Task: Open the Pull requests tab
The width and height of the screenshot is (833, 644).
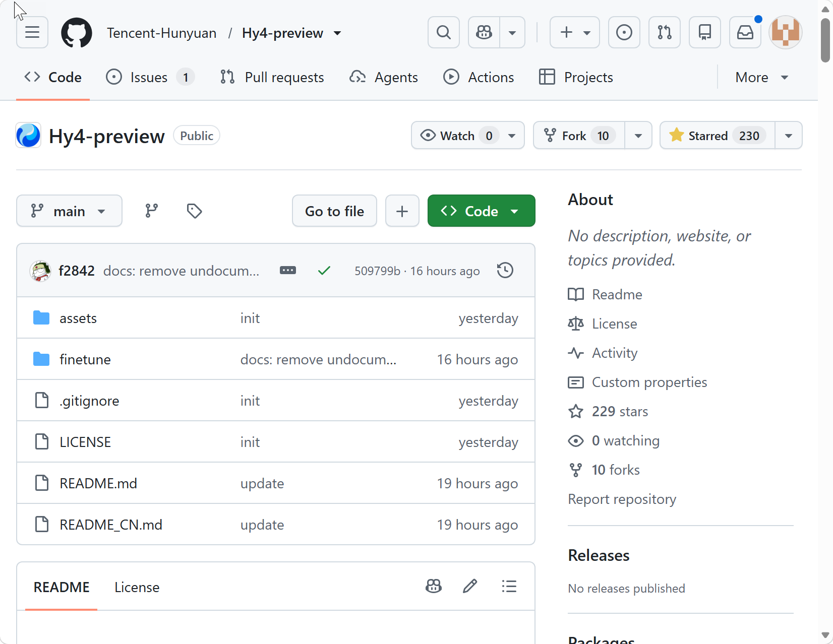Action: click(x=272, y=77)
